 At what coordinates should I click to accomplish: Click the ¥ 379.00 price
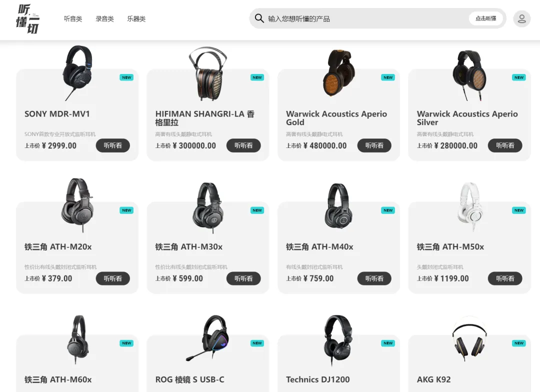(57, 278)
